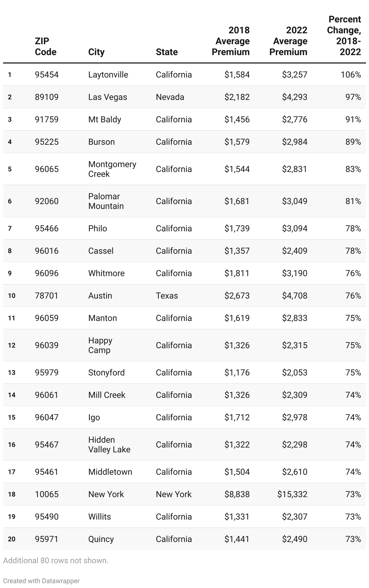The image size is (369, 588).
Task: Click the State column header
Action: tap(167, 52)
